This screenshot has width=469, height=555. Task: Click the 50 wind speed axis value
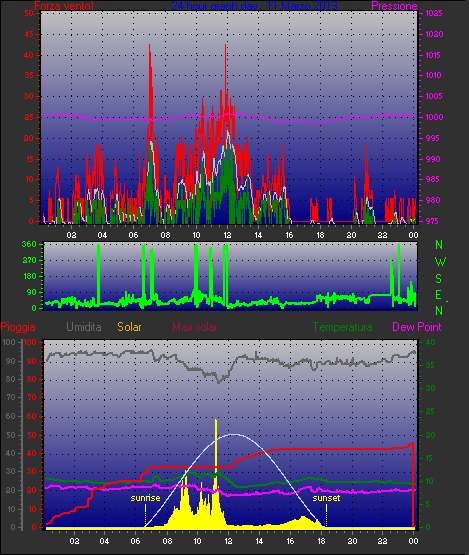29,13
